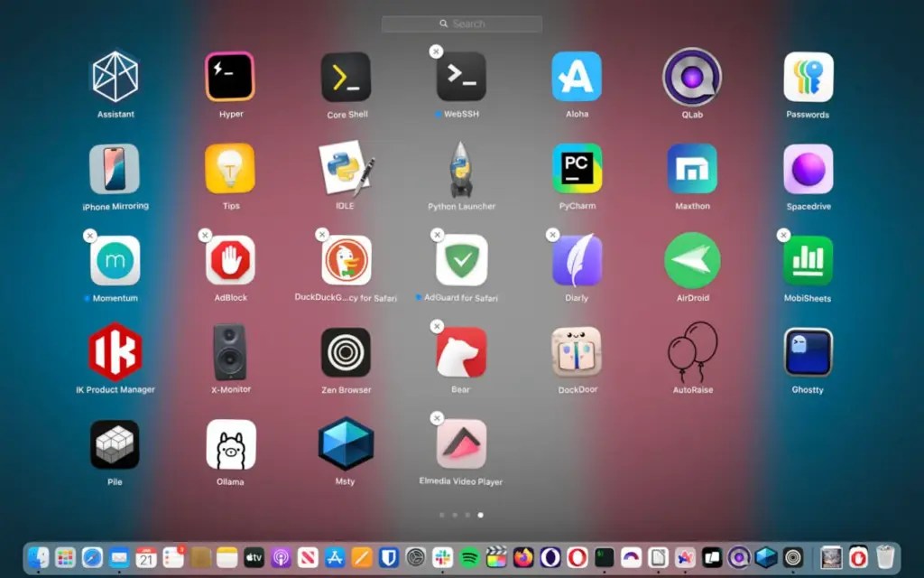
Task: Launch AdGuard for Safari icon
Action: [461, 260]
